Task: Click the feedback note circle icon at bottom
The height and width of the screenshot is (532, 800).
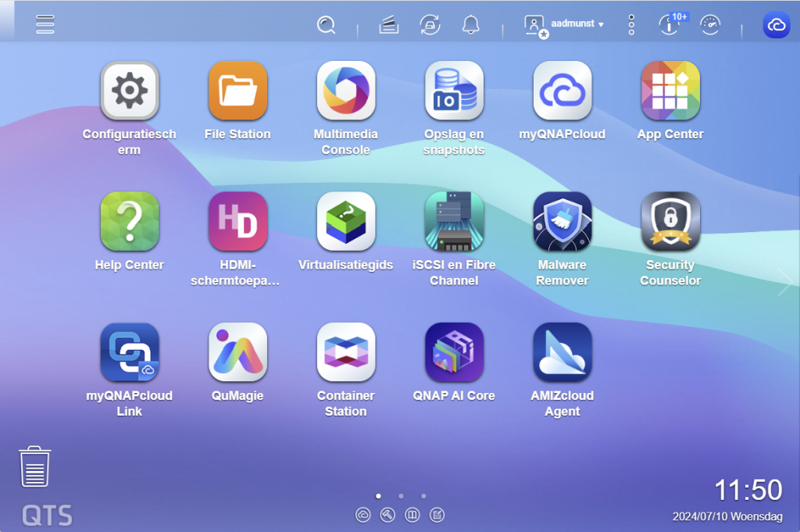Action: tap(437, 515)
